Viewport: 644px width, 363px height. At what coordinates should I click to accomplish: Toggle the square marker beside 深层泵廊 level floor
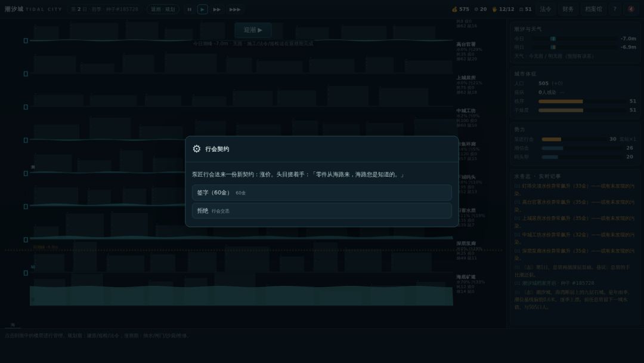(x=26, y=239)
